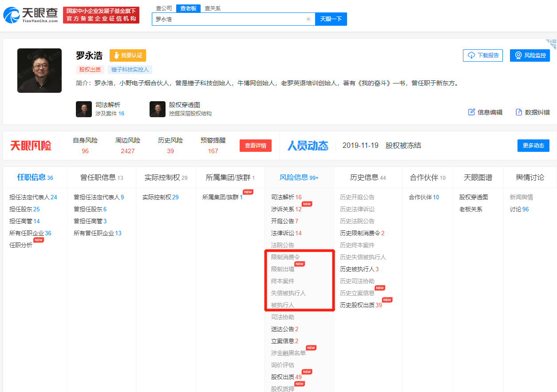Click 股权被冻结 news item
The width and height of the screenshot is (557, 392).
click(403, 145)
